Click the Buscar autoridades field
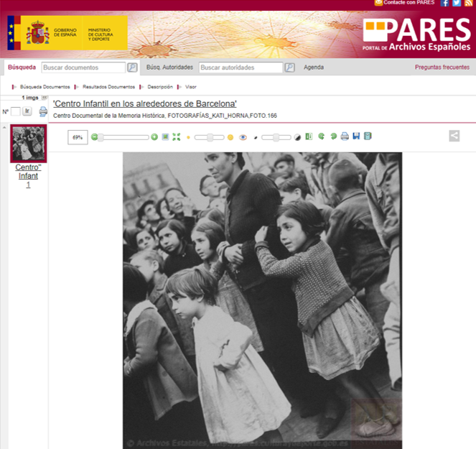The width and height of the screenshot is (476, 449). (241, 68)
